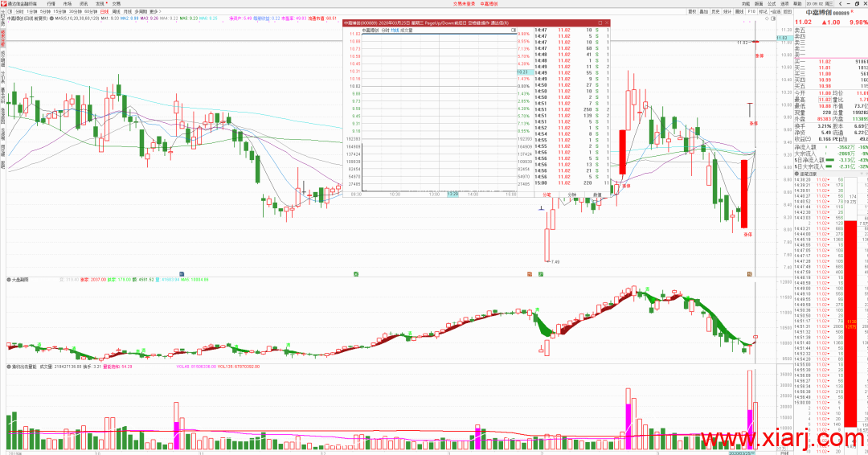Click the MA indicator settings gear icon
The width and height of the screenshot is (868, 455).
click(x=51, y=18)
